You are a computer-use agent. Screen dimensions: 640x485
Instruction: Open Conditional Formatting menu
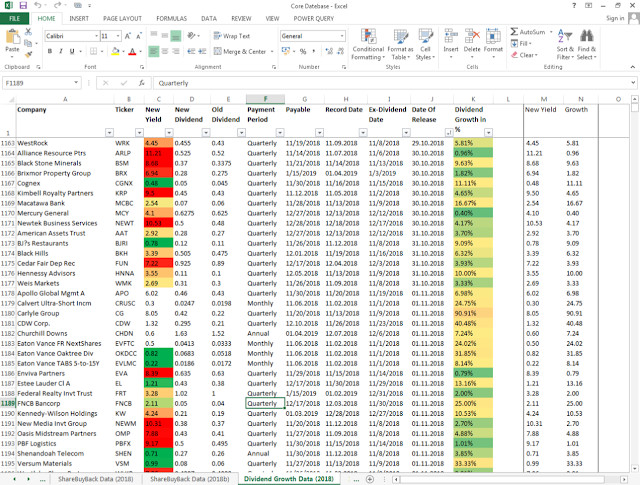click(x=368, y=44)
